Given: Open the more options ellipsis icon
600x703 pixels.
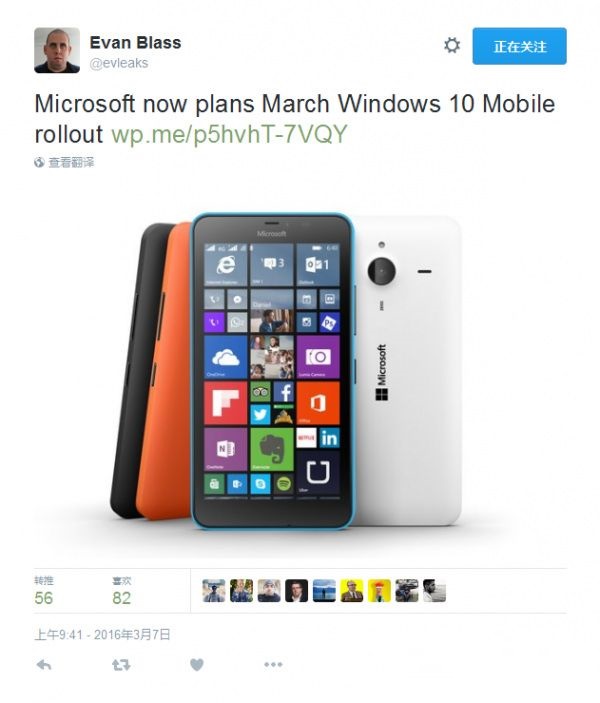Looking at the screenshot, I should [x=273, y=664].
